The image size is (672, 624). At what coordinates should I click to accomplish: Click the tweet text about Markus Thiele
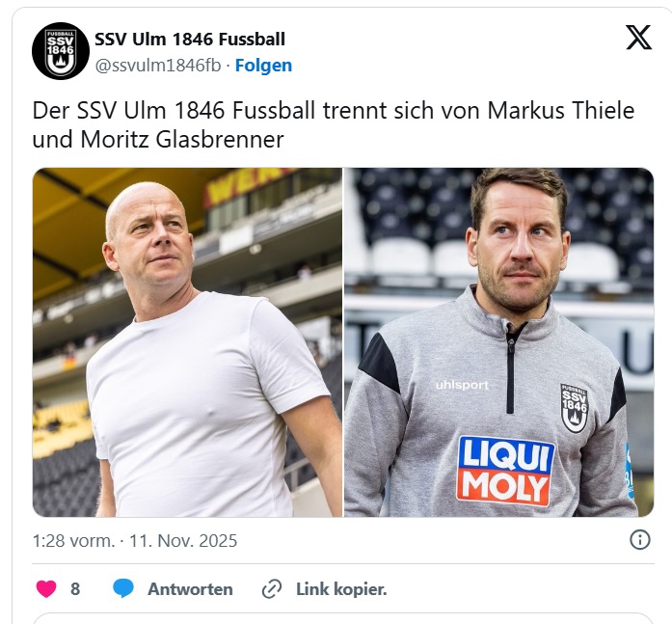coord(333,124)
